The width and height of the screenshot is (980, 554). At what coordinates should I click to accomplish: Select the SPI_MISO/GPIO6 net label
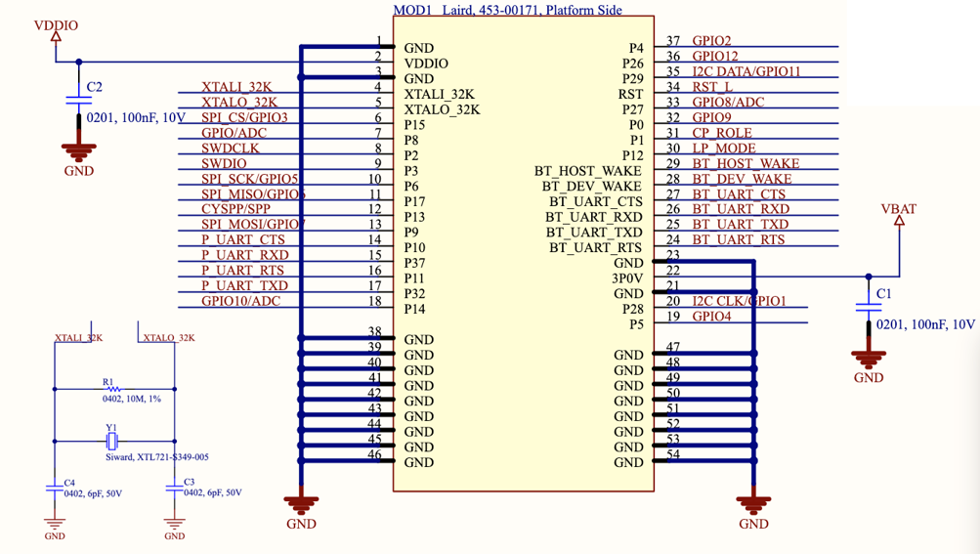coord(253,193)
